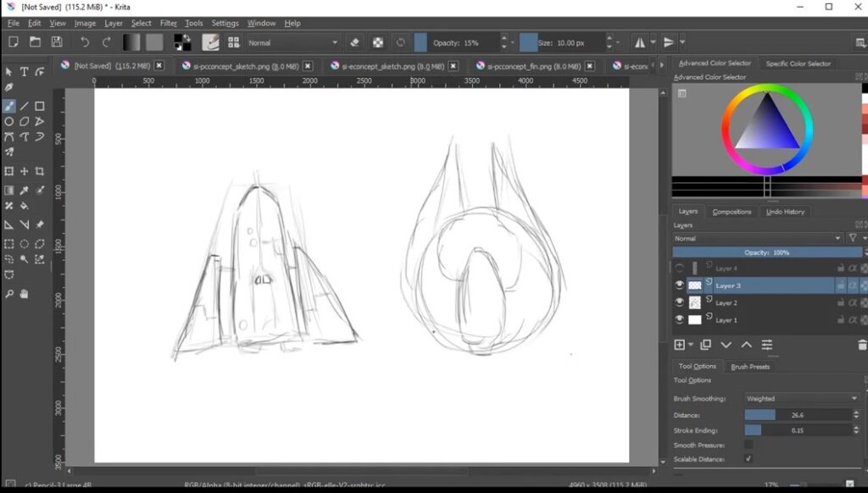
Task: Click the layer Opacity slider
Action: pyautogui.click(x=767, y=252)
